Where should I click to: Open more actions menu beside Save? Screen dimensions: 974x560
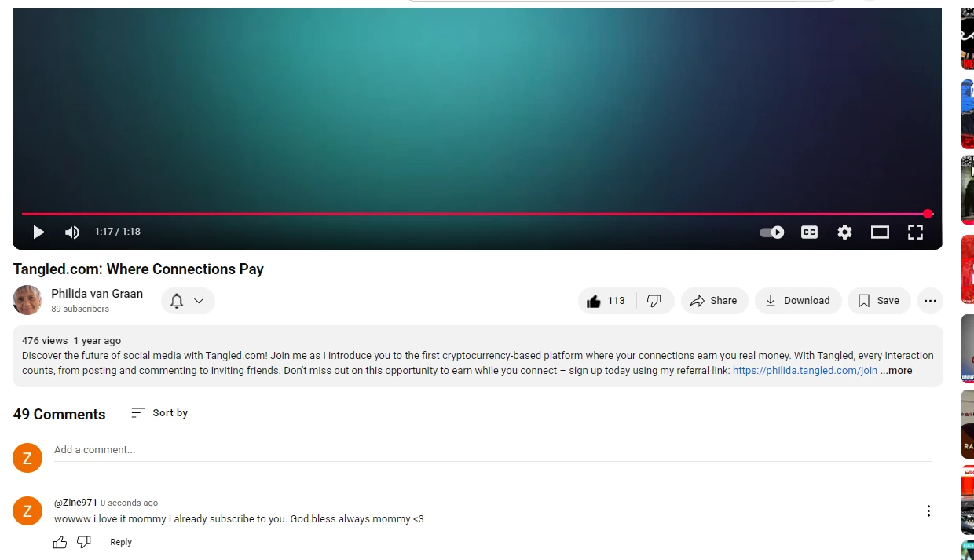click(x=930, y=301)
